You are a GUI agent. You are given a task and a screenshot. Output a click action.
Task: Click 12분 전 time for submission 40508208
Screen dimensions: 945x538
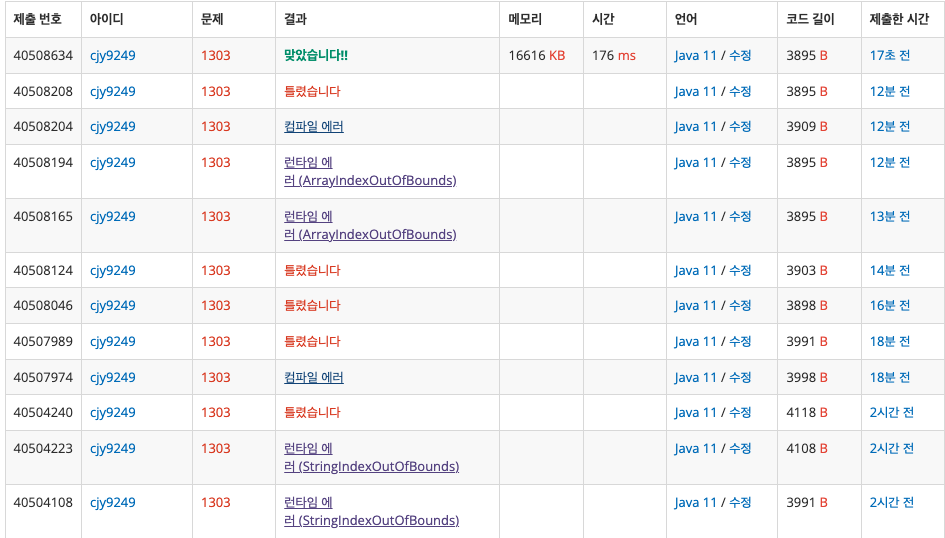tap(890, 92)
